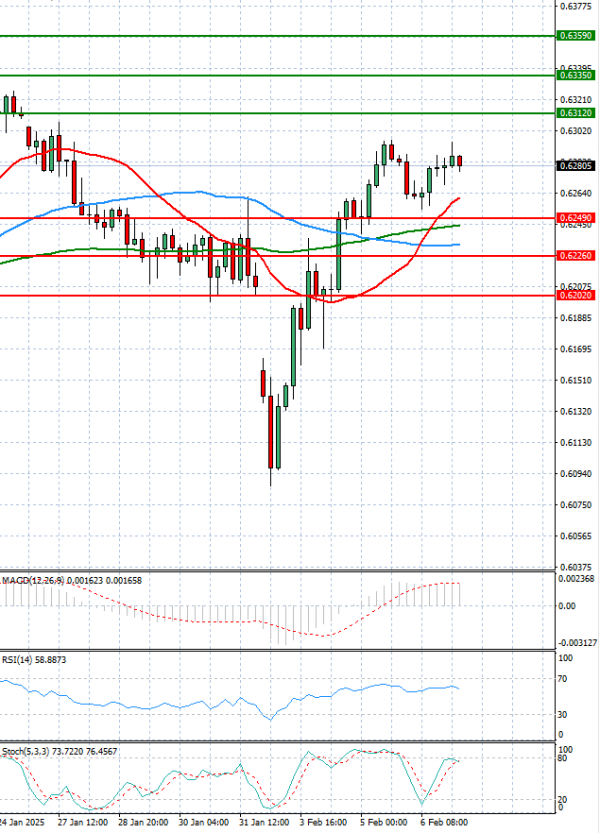Click the 0.60565 price scale value
The image size is (600, 833).
(576, 537)
